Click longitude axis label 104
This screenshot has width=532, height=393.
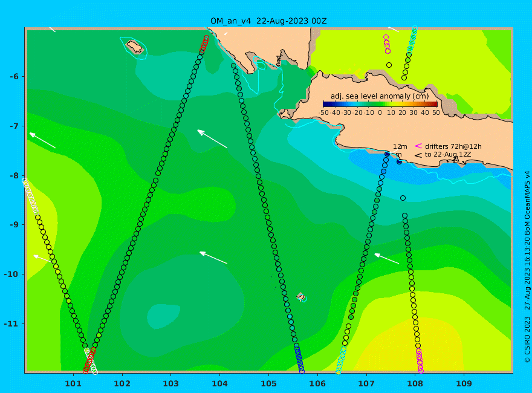[x=219, y=384]
